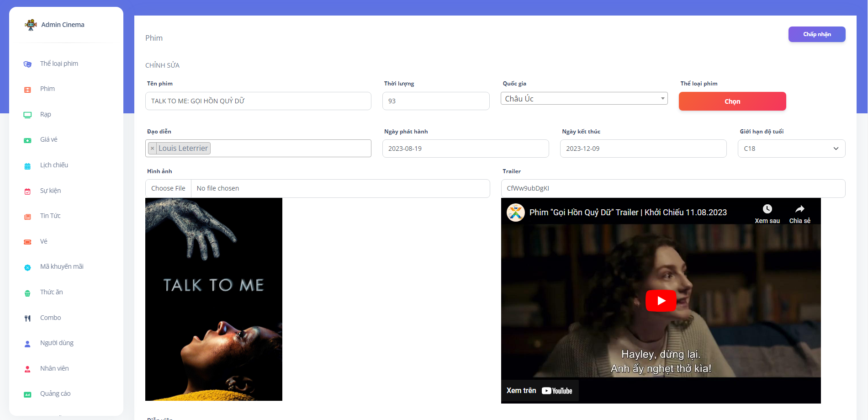Click the Giá vé money icon
The height and width of the screenshot is (420, 868).
tap(27, 140)
